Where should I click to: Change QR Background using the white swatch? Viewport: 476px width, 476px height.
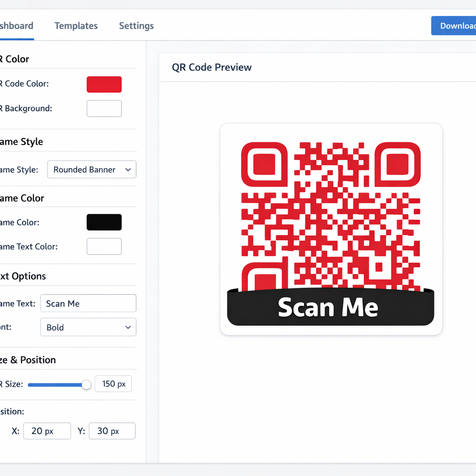click(104, 108)
